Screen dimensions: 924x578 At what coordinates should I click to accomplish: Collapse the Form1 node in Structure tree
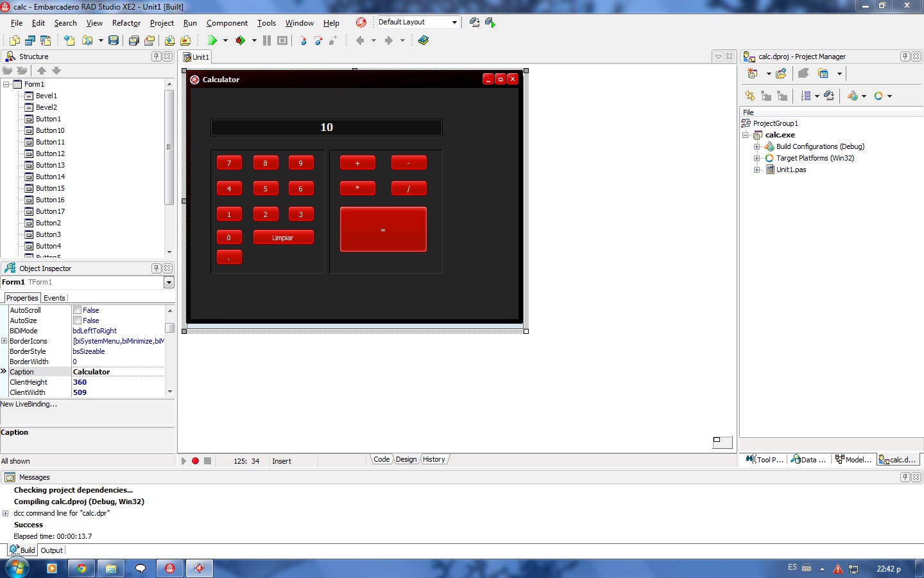click(x=6, y=84)
